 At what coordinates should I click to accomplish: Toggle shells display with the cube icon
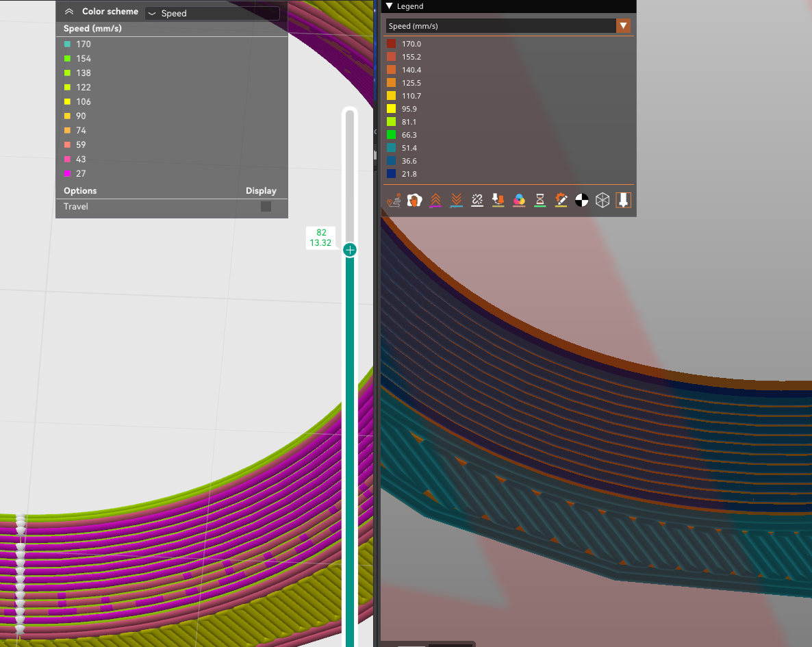(x=602, y=200)
